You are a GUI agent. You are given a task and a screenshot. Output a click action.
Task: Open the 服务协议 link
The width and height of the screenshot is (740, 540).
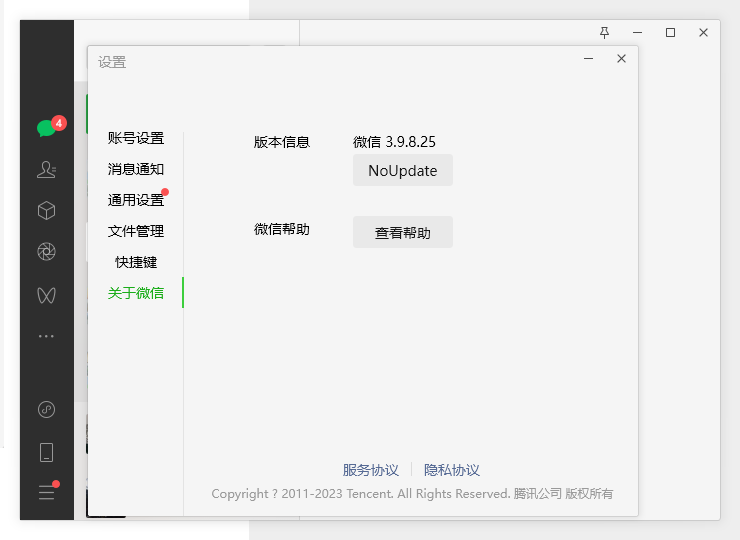click(370, 470)
